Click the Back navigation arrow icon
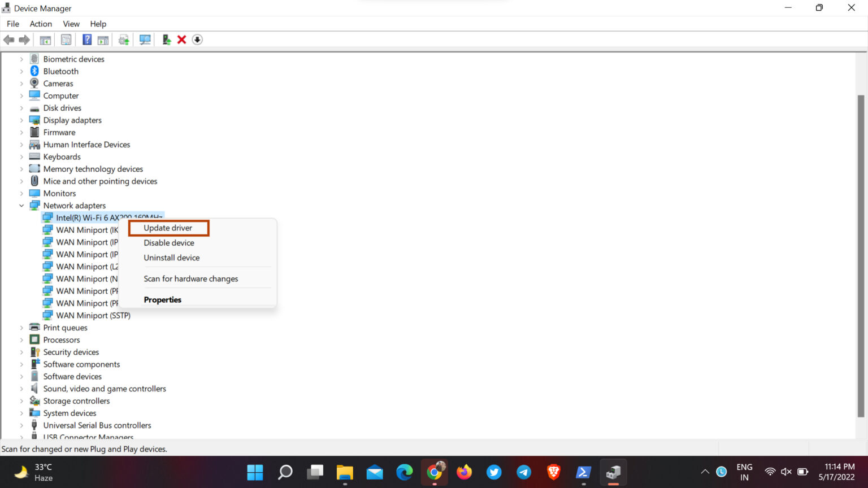Screen dimensions: 868x488 [8, 40]
